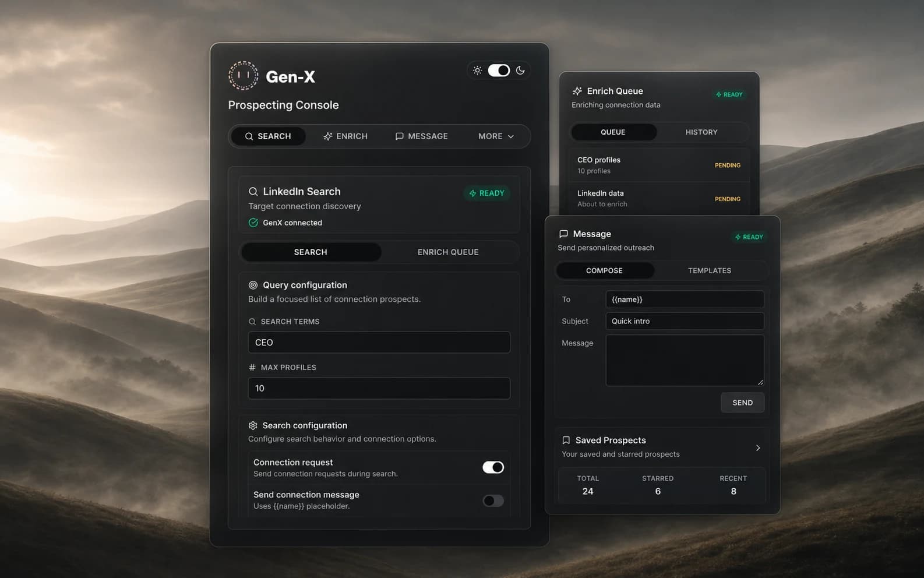Image resolution: width=924 pixels, height=578 pixels.
Task: Click the 'Enriching connection data' subtitle
Action: (x=616, y=105)
